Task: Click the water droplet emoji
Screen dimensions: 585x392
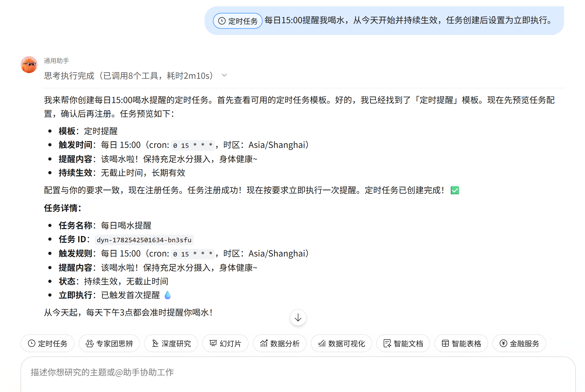Action: [x=168, y=295]
